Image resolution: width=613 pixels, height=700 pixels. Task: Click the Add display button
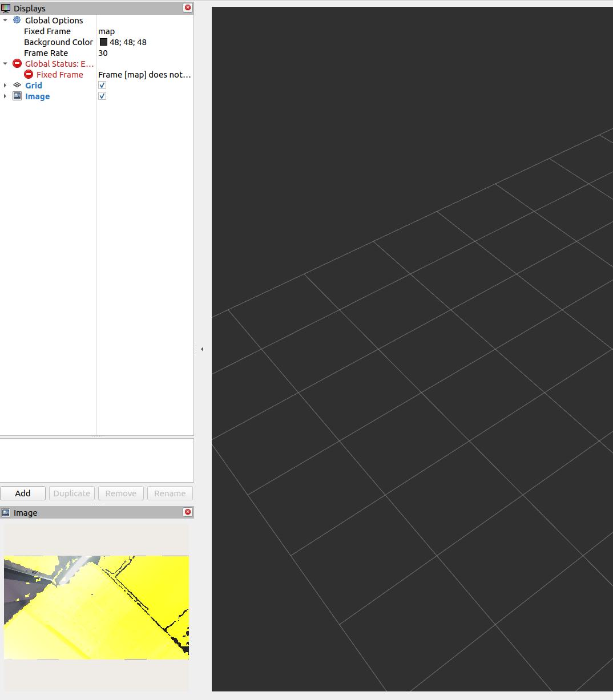[23, 493]
